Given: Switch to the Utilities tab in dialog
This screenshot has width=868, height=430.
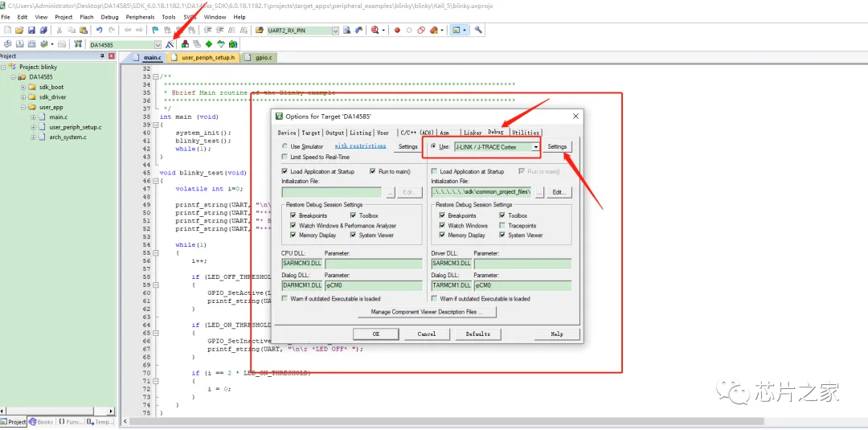Looking at the screenshot, I should pos(526,133).
